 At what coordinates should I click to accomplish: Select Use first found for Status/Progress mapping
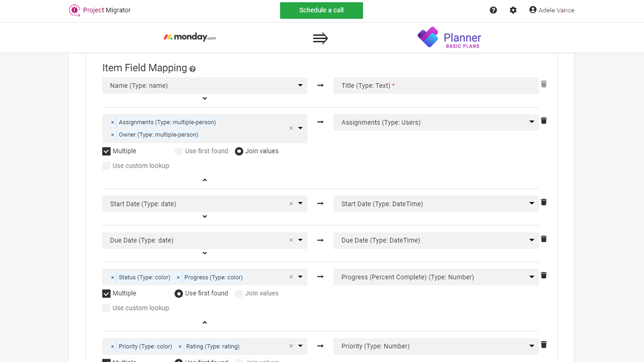179,293
